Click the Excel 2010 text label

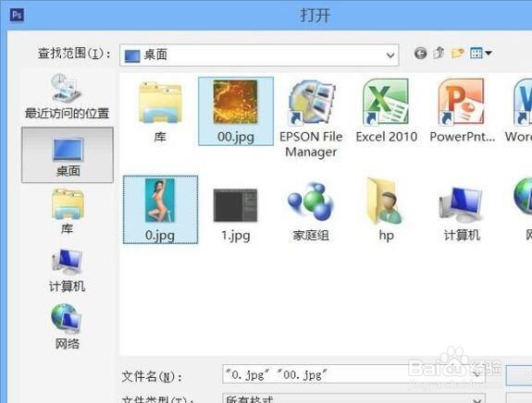click(x=387, y=137)
